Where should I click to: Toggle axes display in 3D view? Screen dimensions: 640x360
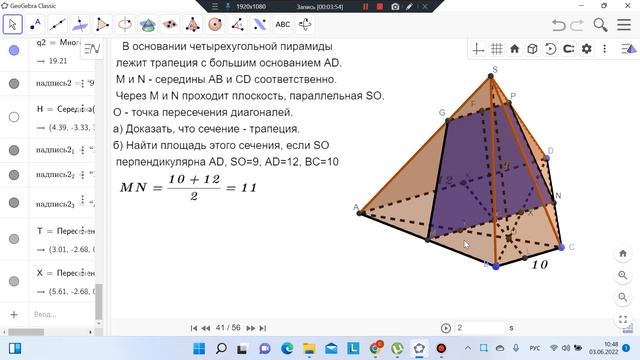coord(478,49)
